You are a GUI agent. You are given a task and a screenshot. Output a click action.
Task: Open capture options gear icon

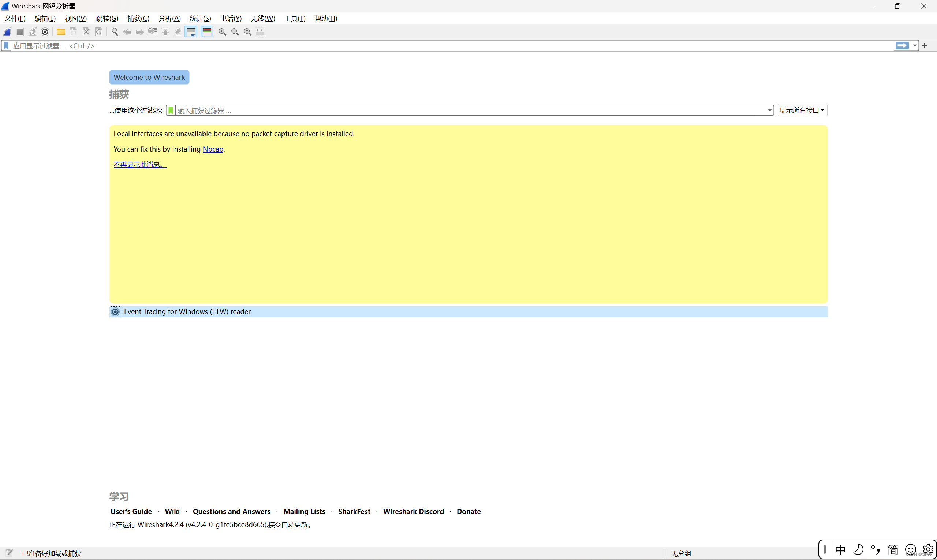click(x=45, y=32)
